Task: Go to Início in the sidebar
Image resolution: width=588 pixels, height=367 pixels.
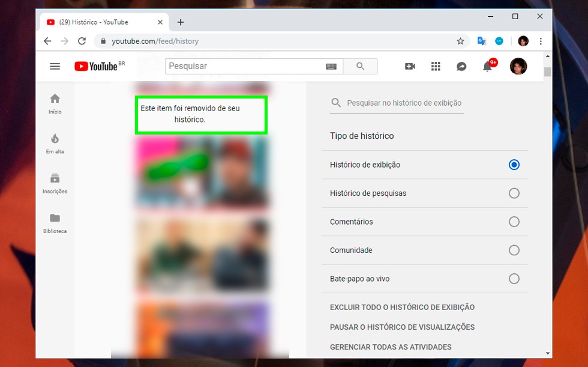Action: click(55, 103)
